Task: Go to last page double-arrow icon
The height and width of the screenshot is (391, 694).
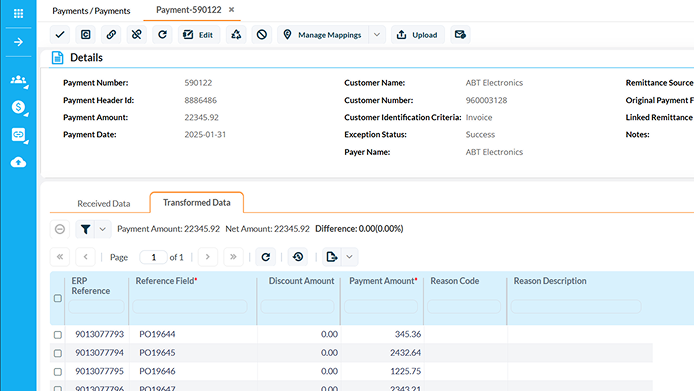Action: pyautogui.click(x=233, y=257)
